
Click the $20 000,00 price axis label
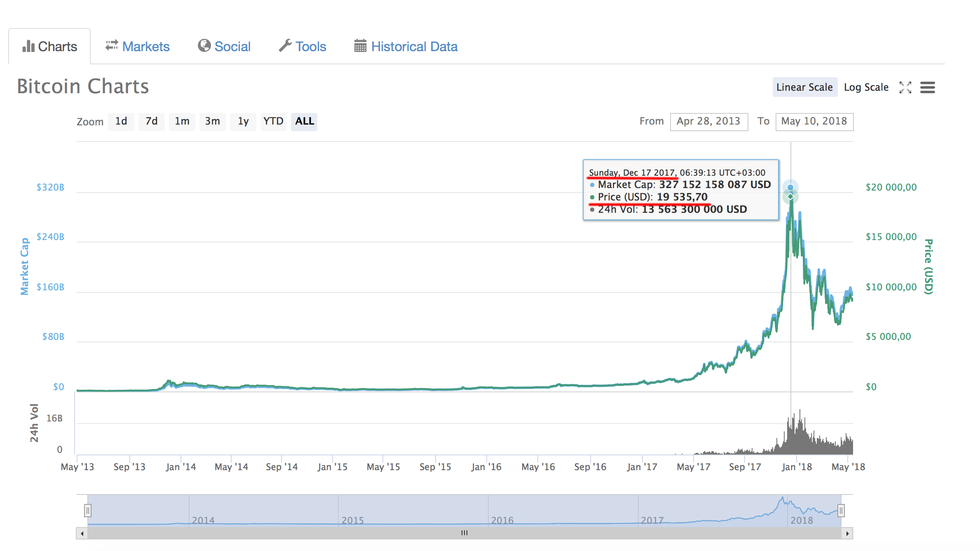(891, 187)
